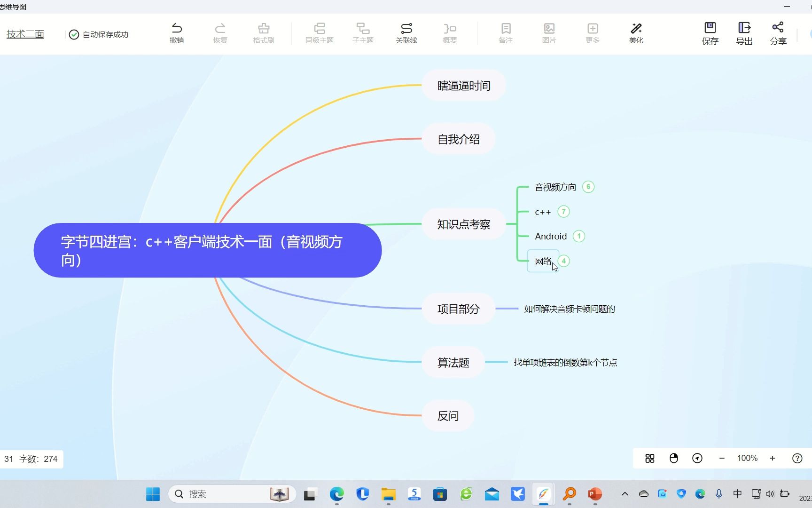This screenshot has height=508, width=812.
Task: Click the volume speaker tray icon
Action: pyautogui.click(x=770, y=494)
